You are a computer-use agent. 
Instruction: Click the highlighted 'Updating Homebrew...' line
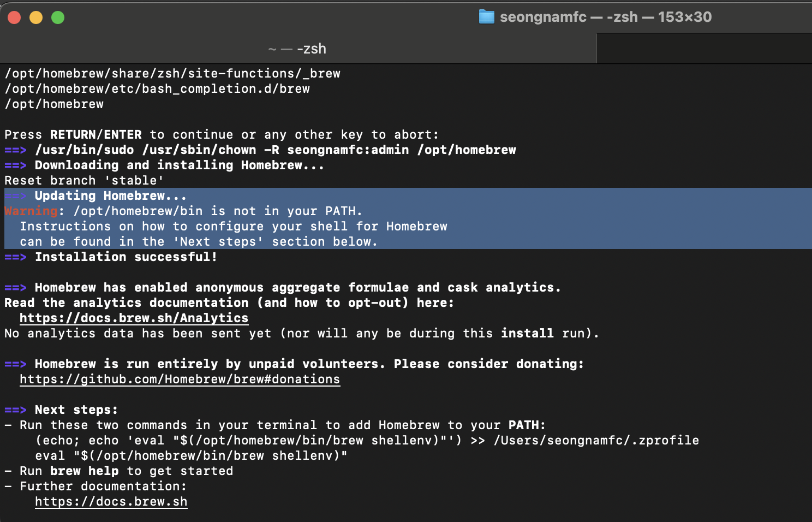[x=95, y=195]
